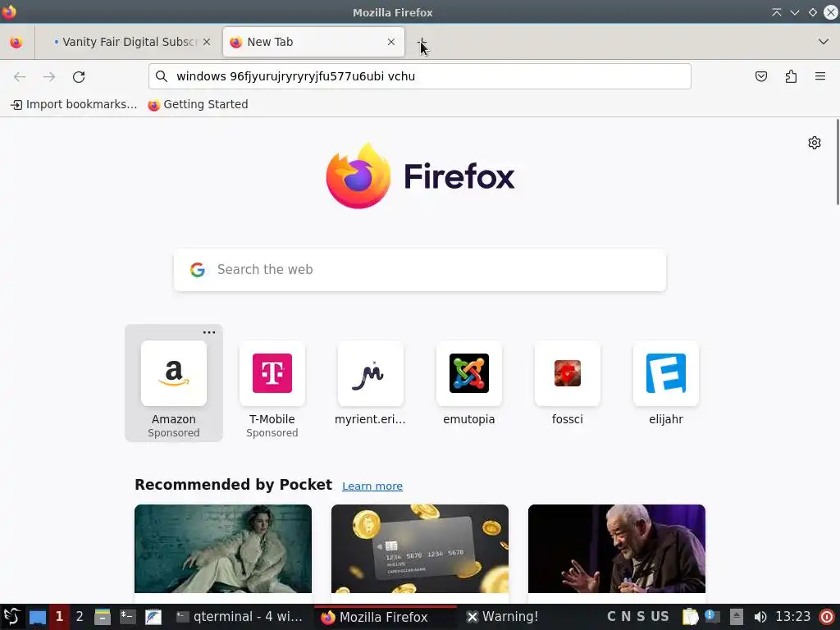Switch to the Vanity Fair Digital Subscription tab
Screen dimensions: 840x630
pyautogui.click(x=129, y=42)
